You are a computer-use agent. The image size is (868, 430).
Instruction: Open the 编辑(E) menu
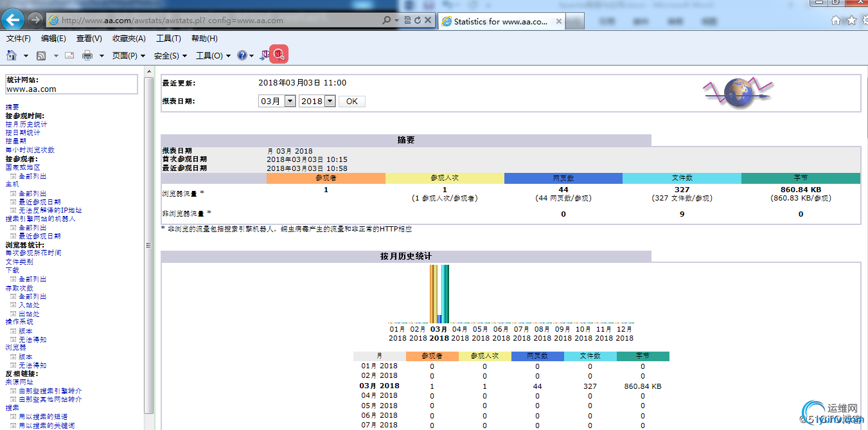[53, 39]
